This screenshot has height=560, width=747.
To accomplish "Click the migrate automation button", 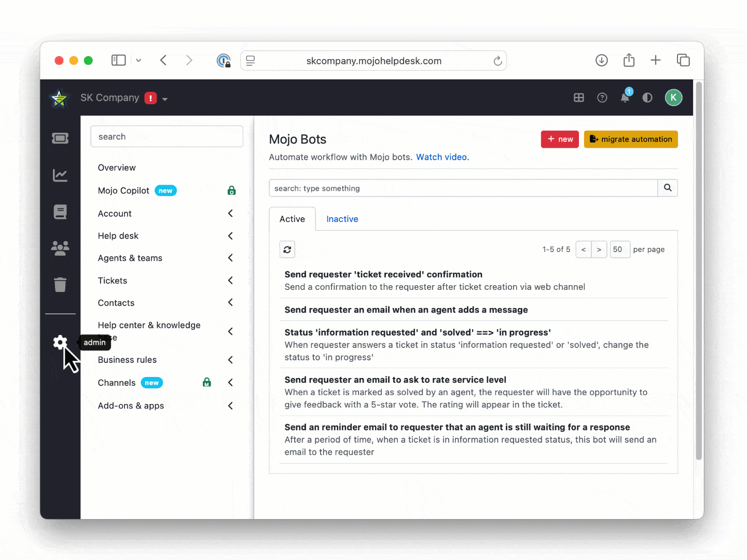I will tap(631, 139).
